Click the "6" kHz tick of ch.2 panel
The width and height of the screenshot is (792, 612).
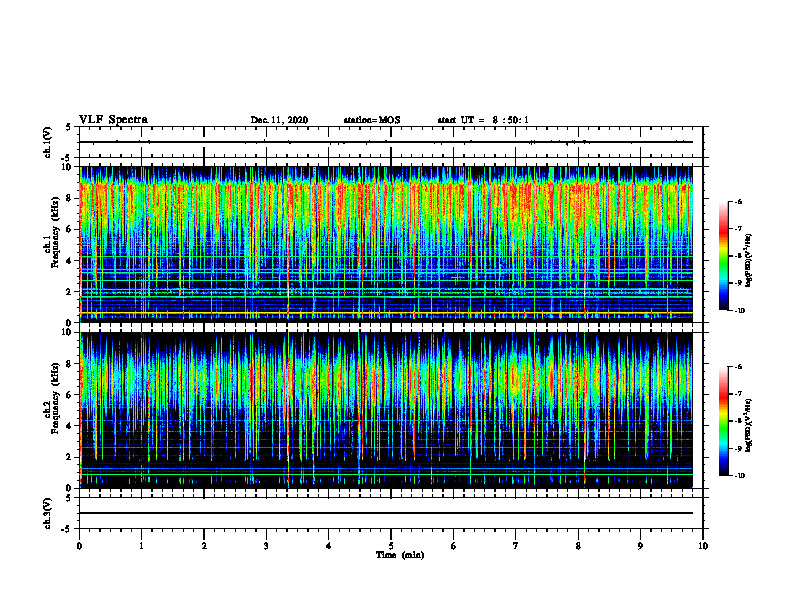(x=69, y=395)
